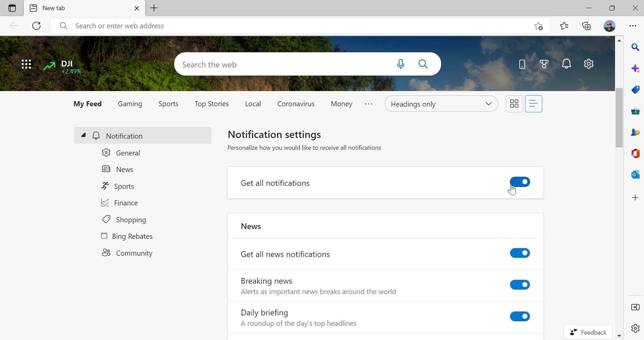Open Finance notification settings
644x340 pixels.
coord(120,203)
